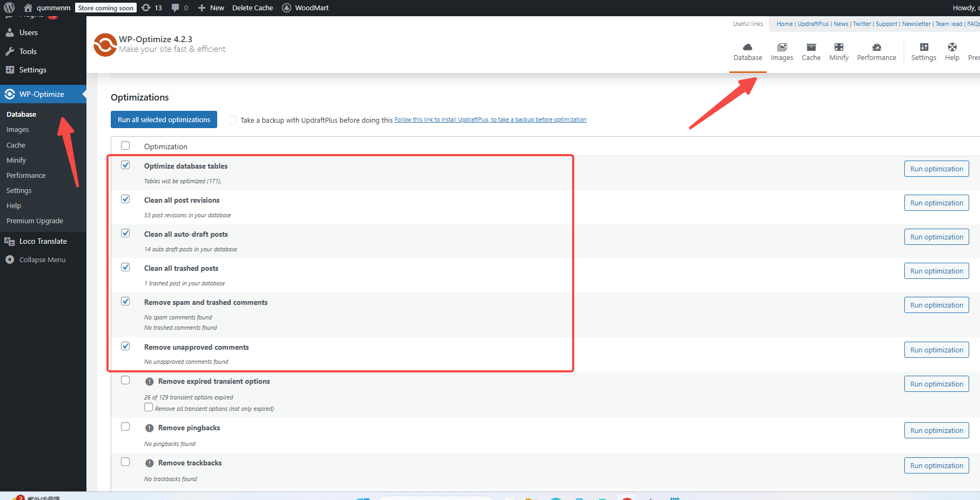Run optimization for Remove pingbacks
The height and width of the screenshot is (500, 980).
(936, 430)
